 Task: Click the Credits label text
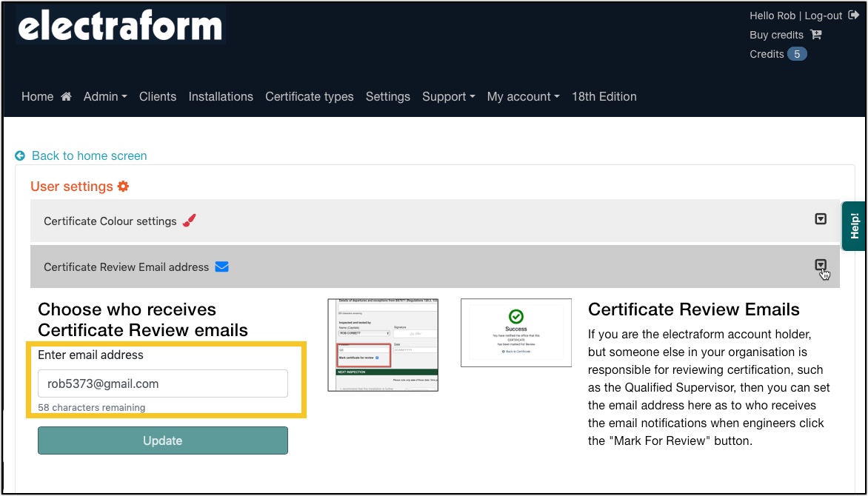coord(767,54)
